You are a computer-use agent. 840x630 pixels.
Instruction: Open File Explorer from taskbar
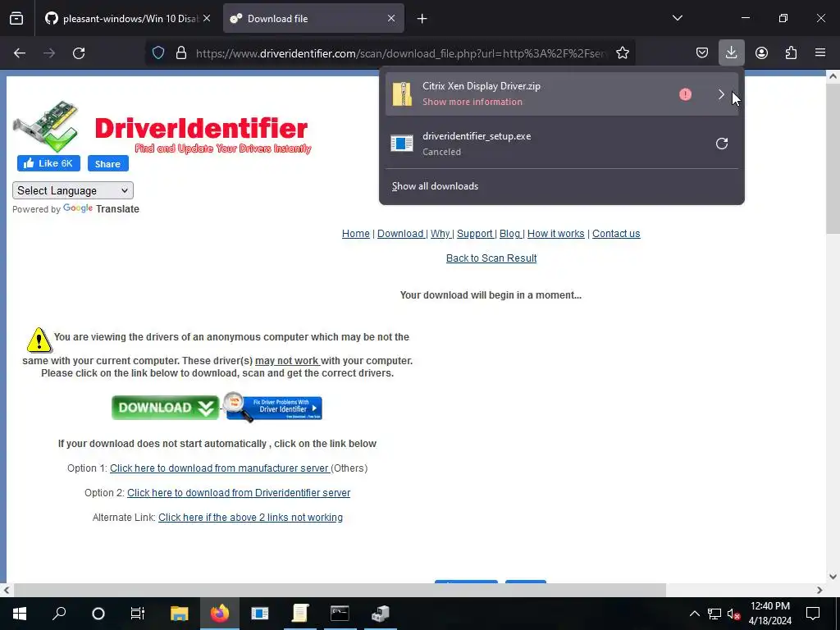point(180,614)
